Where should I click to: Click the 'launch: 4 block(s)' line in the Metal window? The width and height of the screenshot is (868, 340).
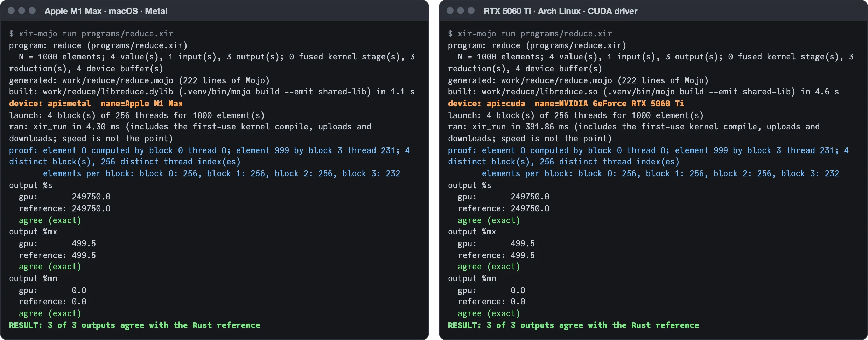click(137, 115)
